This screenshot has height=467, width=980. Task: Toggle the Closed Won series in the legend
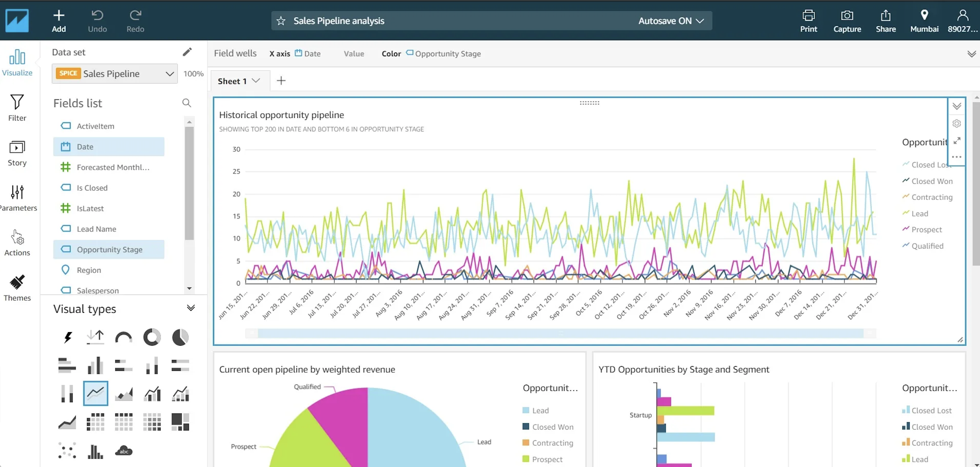[931, 181]
